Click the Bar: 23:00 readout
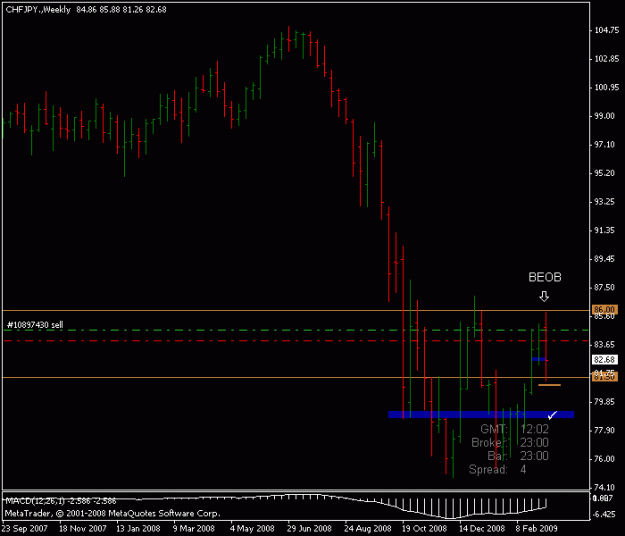The width and height of the screenshot is (625, 536). (518, 456)
